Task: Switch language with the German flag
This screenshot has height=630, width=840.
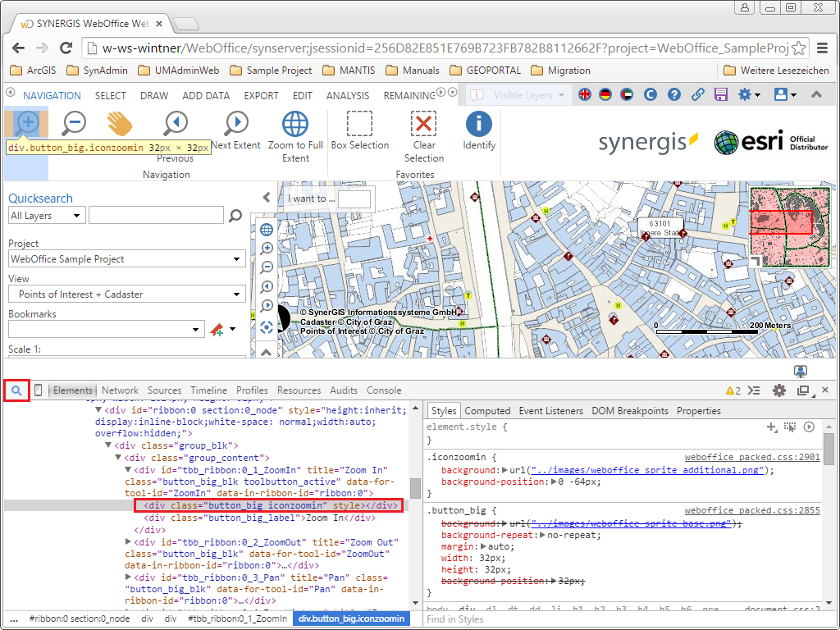Action: [605, 95]
